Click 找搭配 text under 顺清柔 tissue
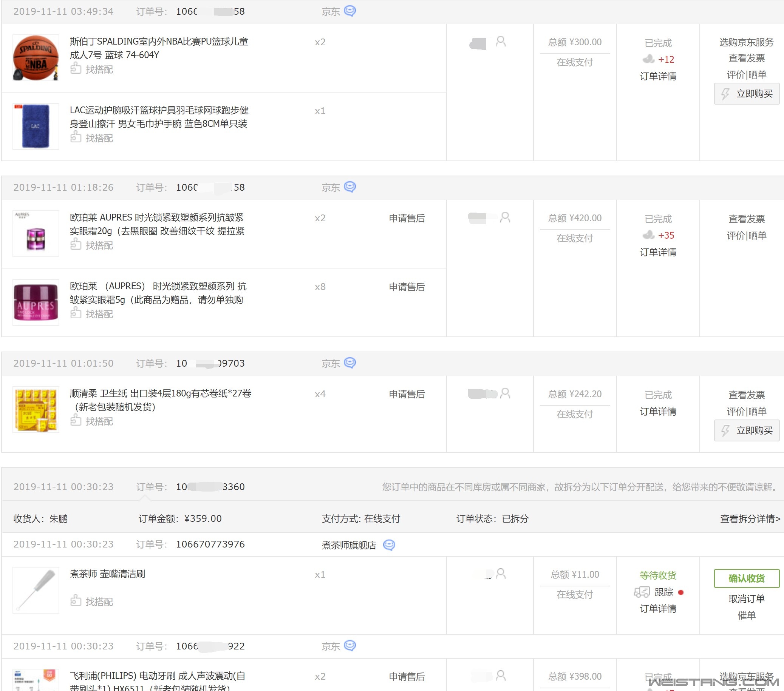The width and height of the screenshot is (784, 691). 99,421
